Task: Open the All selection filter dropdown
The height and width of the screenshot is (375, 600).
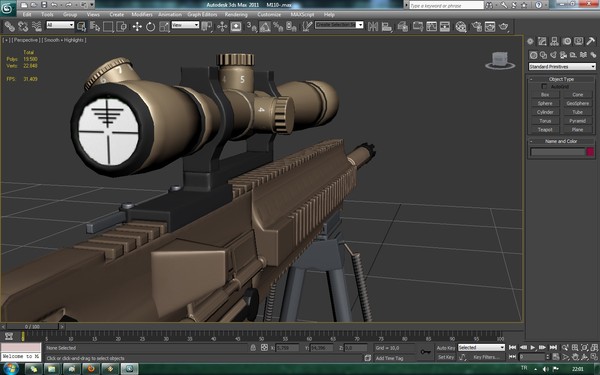Action: pyautogui.click(x=60, y=25)
